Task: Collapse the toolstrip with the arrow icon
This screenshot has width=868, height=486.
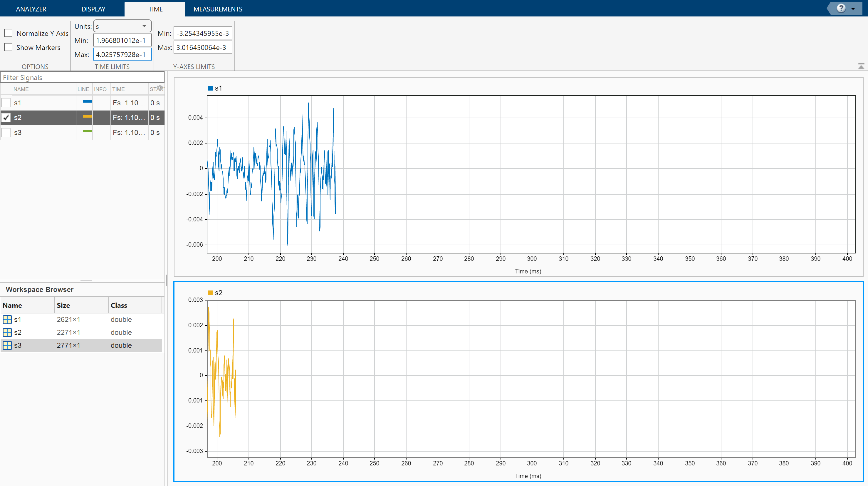Action: click(861, 66)
